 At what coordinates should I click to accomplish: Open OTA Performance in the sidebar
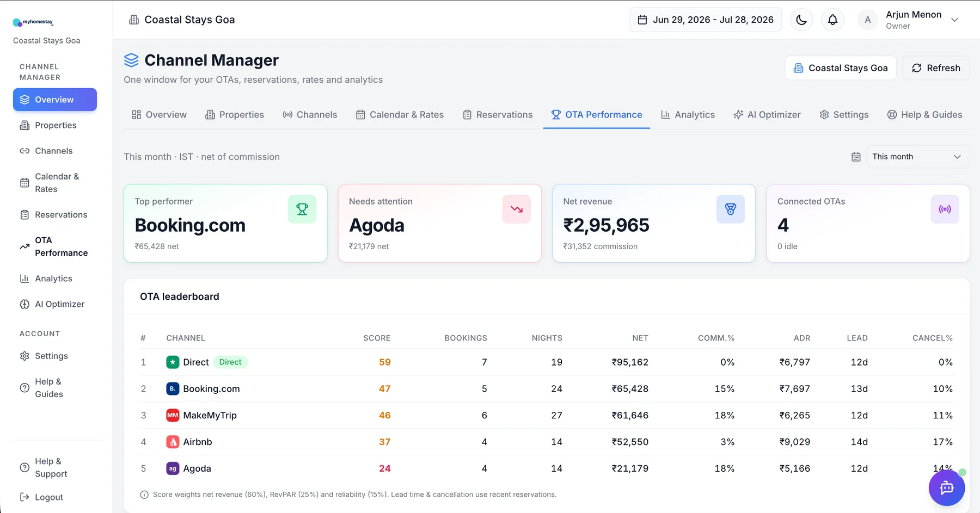[55, 246]
